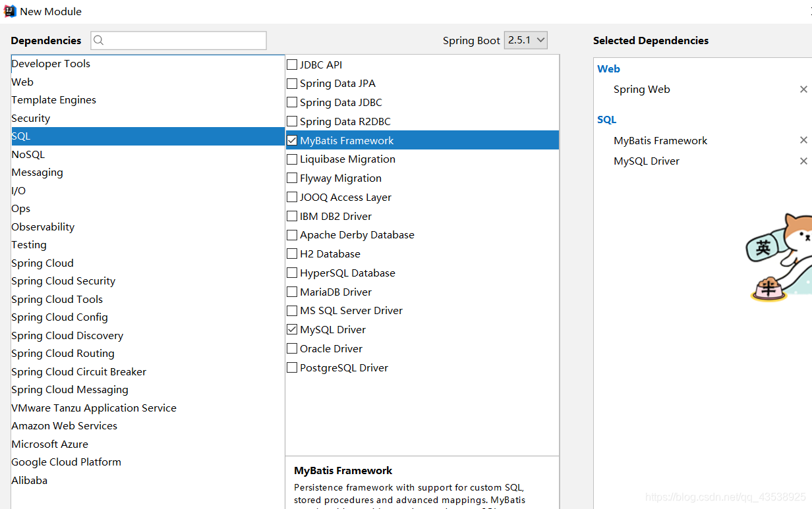Enable the Oracle Driver checkbox
Screen dimensions: 812x509
292,348
